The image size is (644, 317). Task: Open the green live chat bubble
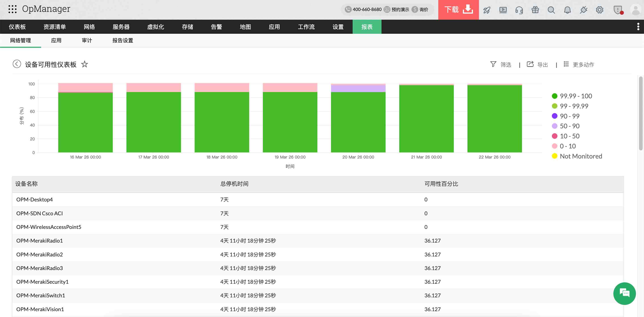pos(624,293)
